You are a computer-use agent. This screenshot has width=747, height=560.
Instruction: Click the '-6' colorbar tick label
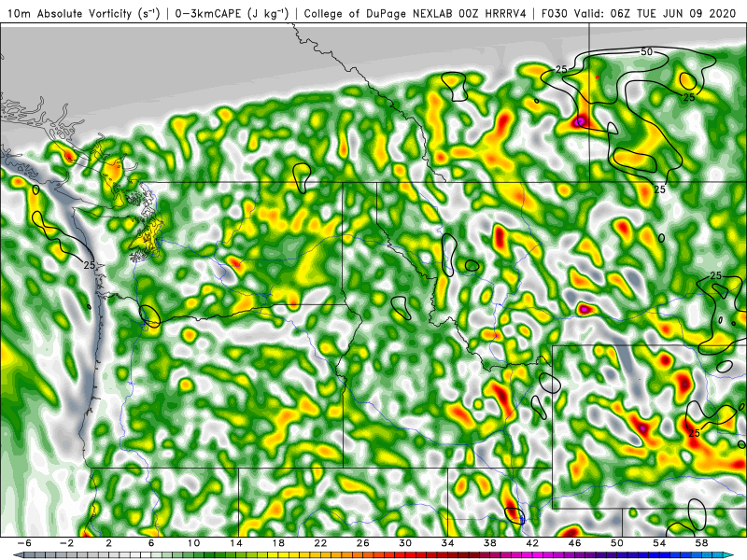24,543
